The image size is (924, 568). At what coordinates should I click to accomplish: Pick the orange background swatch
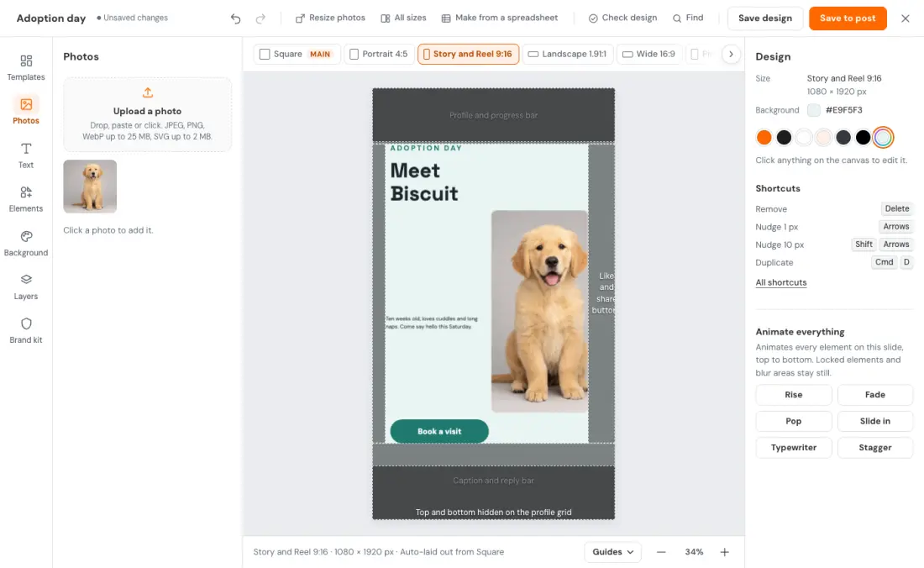pyautogui.click(x=764, y=137)
